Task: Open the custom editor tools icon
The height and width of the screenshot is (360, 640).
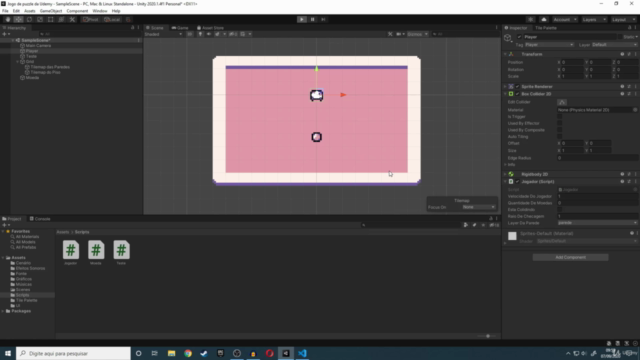Action: [x=72, y=19]
